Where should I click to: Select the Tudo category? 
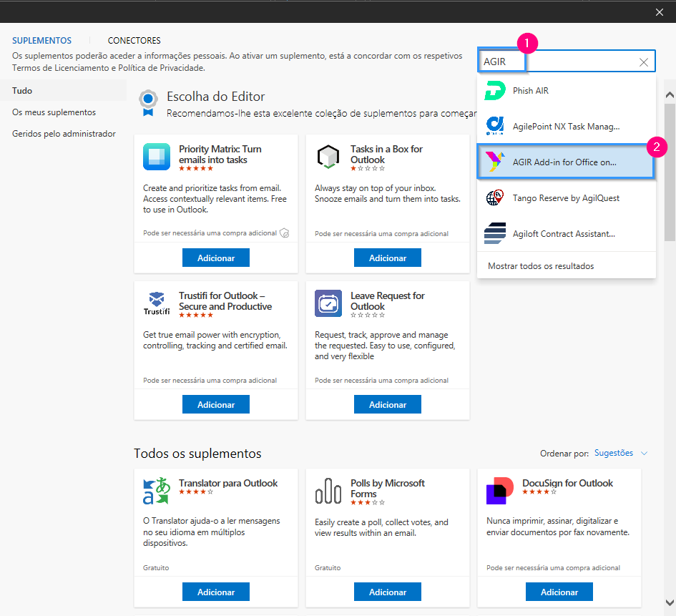pos(64,91)
